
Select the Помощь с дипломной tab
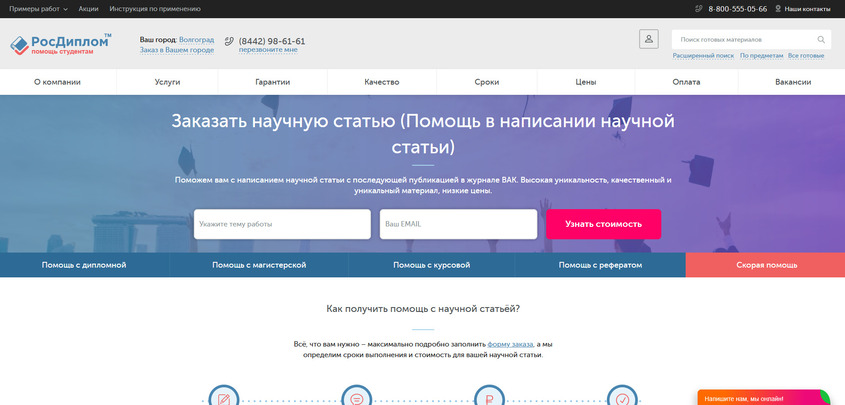pyautogui.click(x=84, y=265)
